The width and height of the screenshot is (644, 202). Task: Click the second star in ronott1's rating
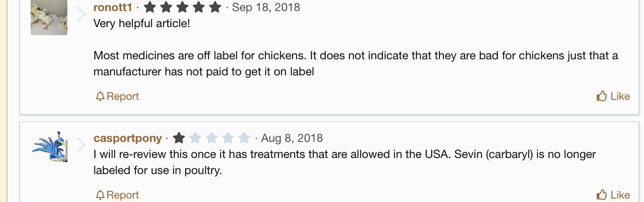tap(166, 7)
